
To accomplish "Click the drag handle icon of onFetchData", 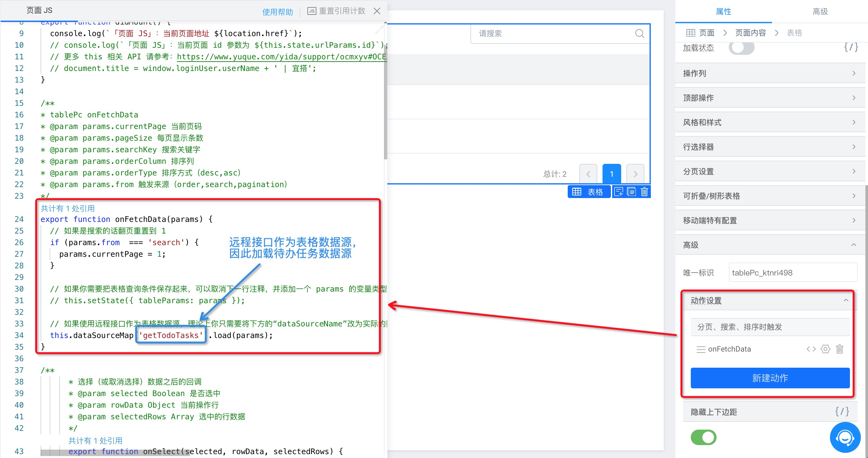I will pyautogui.click(x=701, y=349).
